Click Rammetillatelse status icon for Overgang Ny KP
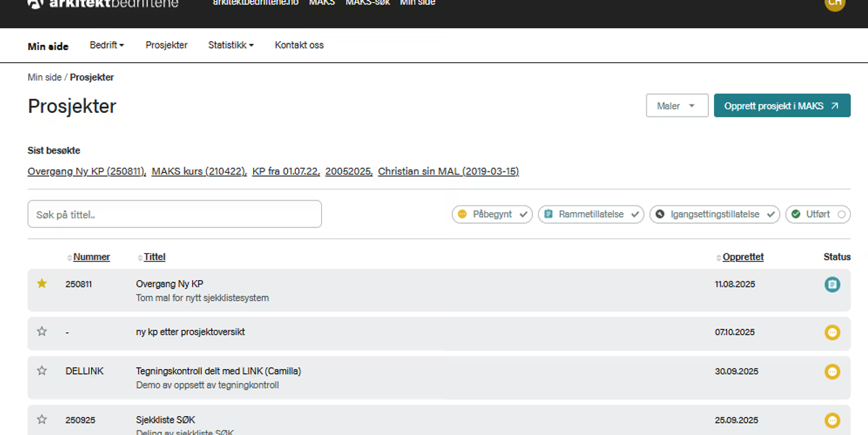Viewport: 868px width, 435px height. point(833,284)
